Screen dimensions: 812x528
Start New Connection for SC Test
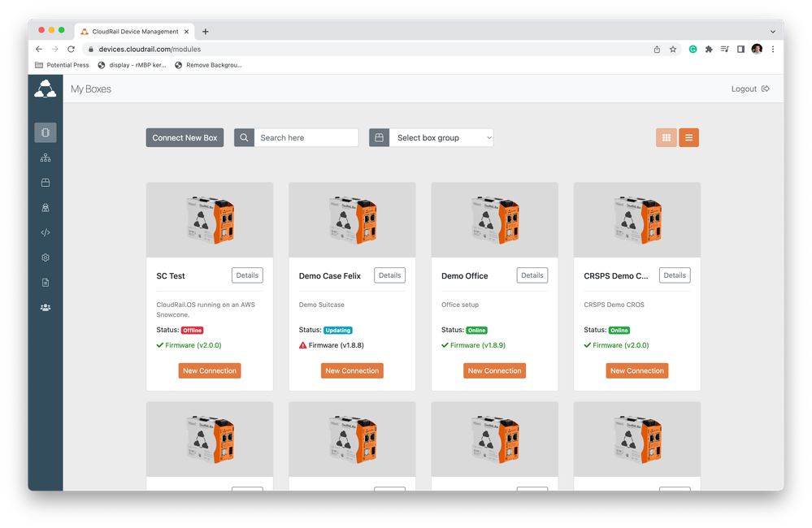(210, 370)
